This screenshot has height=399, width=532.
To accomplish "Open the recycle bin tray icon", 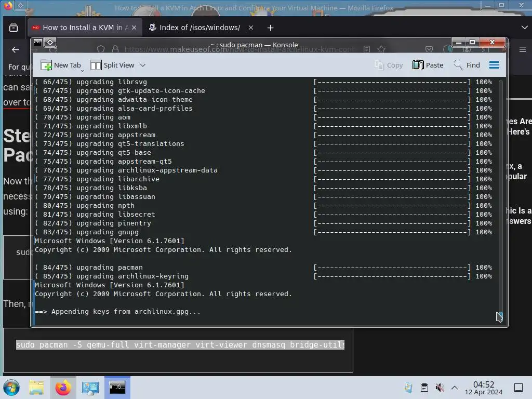I will [408, 388].
